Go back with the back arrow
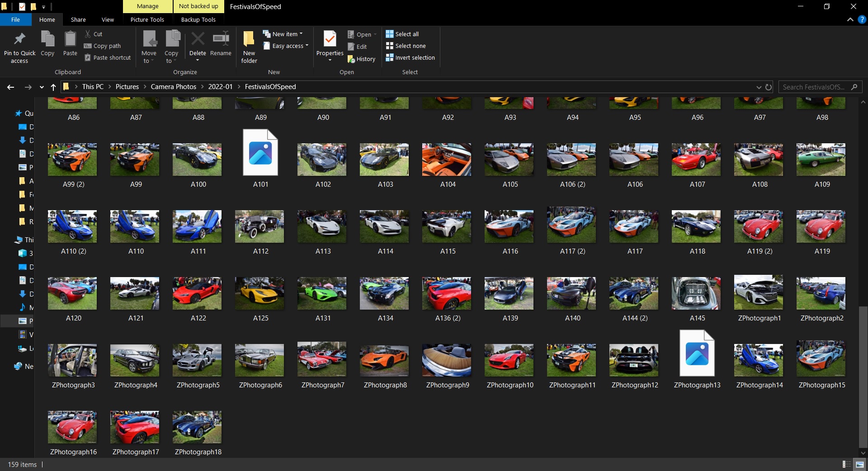Viewport: 868px width, 471px height. click(x=10, y=87)
